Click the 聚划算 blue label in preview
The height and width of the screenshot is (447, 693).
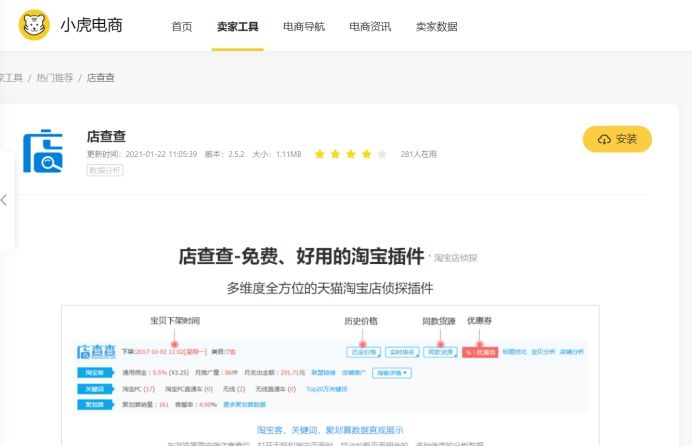(x=95, y=405)
